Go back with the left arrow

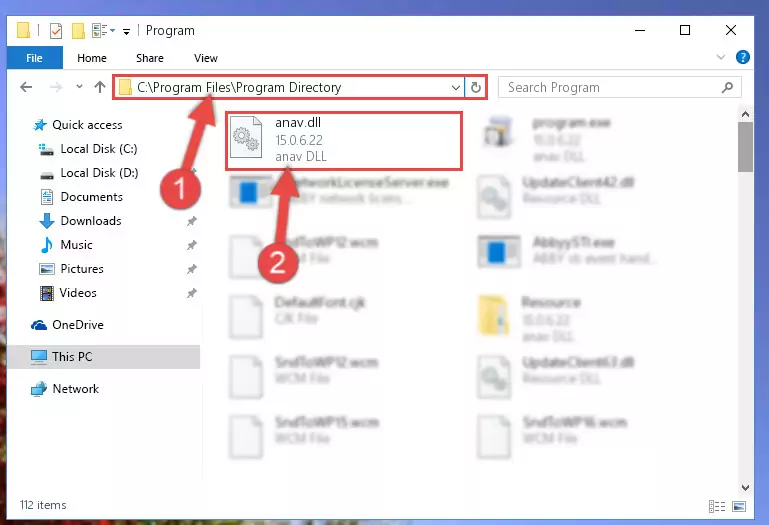(26, 87)
